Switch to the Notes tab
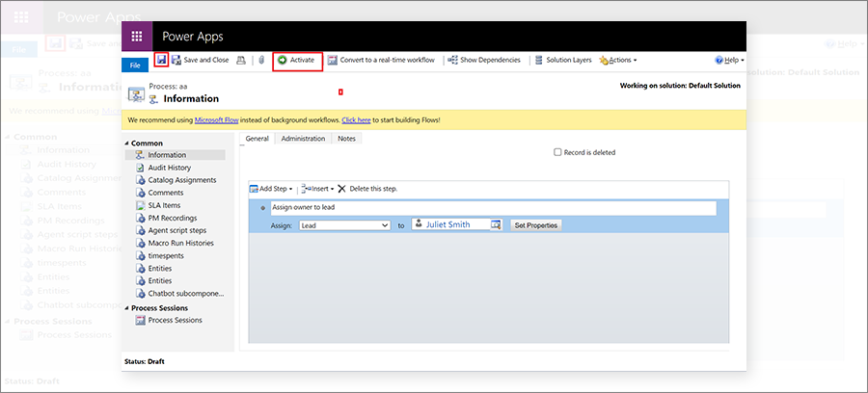The height and width of the screenshot is (393, 868). [346, 139]
